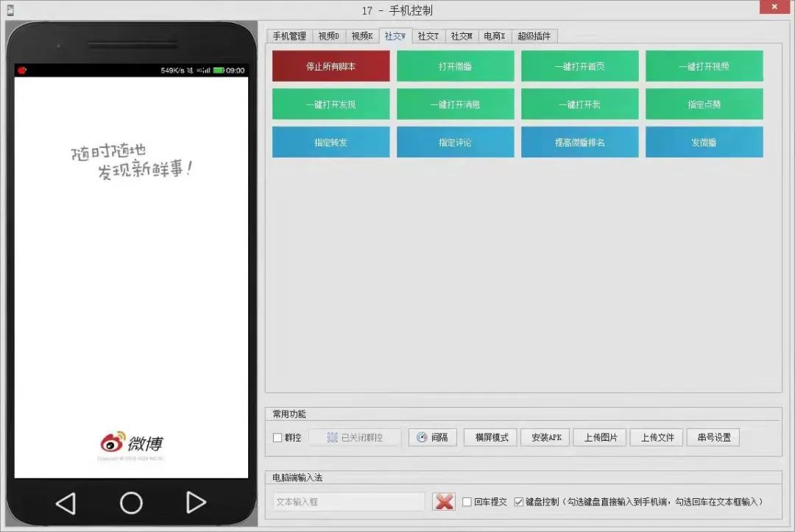Click the blue 指定评论 button
The width and height of the screenshot is (795, 532).
[456, 142]
